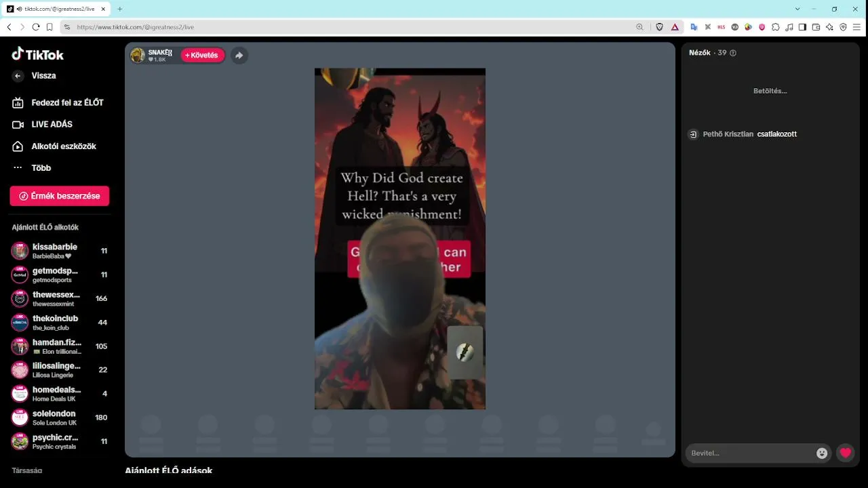Click the lightning badge overlay on the video
The height and width of the screenshot is (488, 868).
[465, 352]
